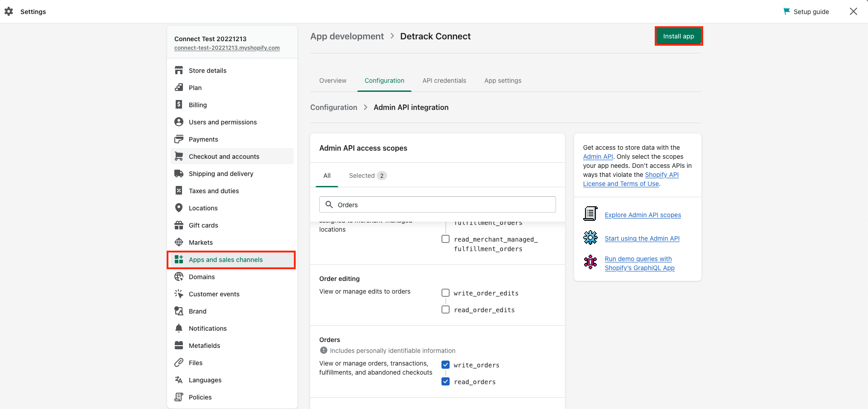Click the Brand icon

pos(179,311)
